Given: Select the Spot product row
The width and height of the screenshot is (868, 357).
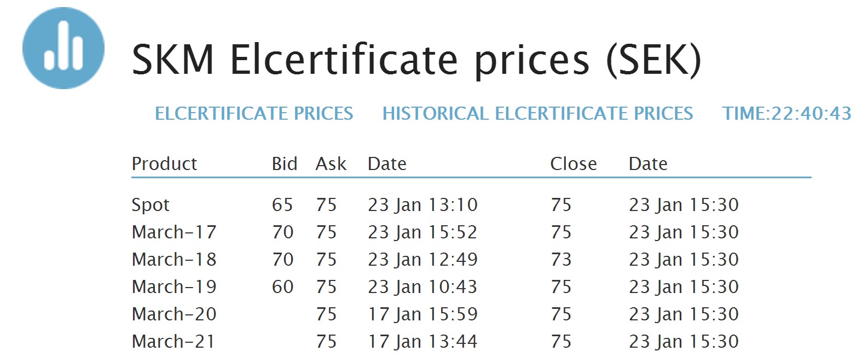Looking at the screenshot, I should (151, 205).
